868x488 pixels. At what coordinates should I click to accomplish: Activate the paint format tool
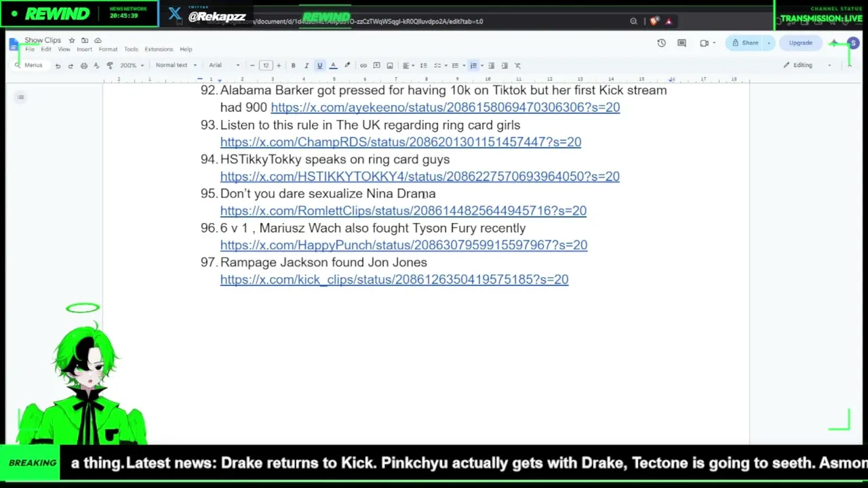click(110, 66)
